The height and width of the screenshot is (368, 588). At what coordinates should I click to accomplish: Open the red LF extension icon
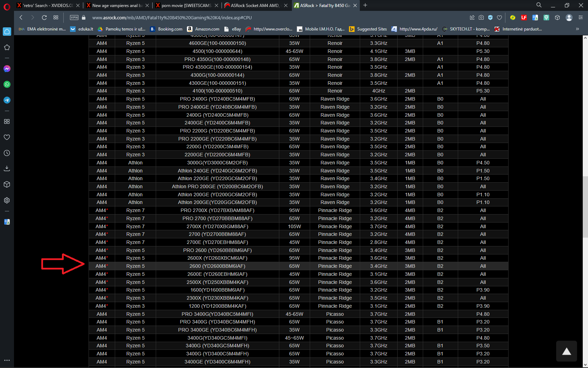[x=524, y=18]
